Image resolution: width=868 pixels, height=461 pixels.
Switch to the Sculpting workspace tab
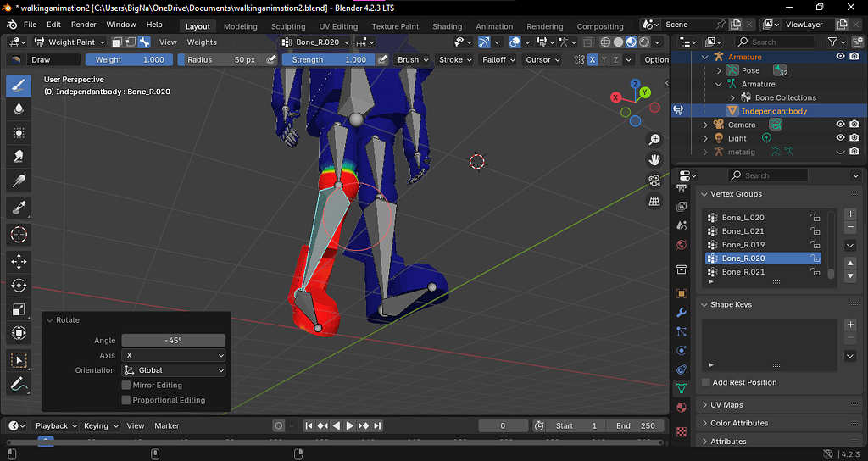(288, 26)
